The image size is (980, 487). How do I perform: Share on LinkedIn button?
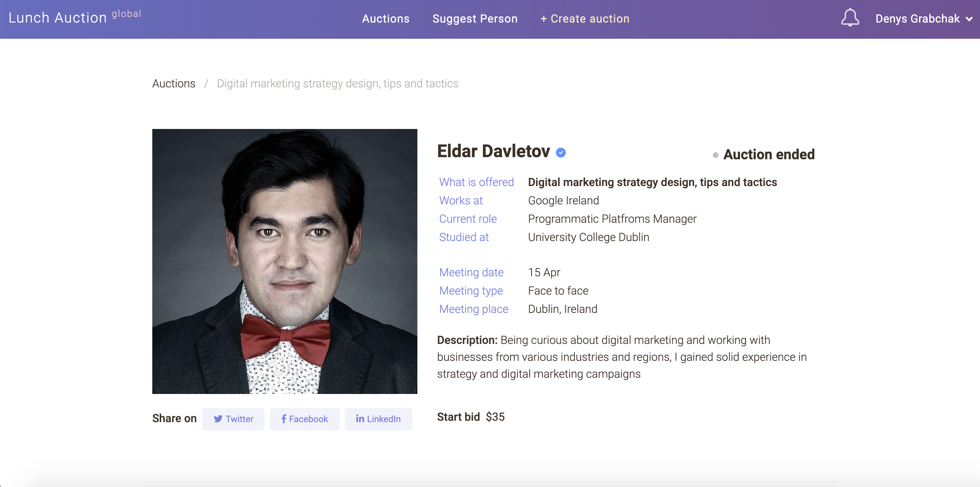pyautogui.click(x=378, y=419)
